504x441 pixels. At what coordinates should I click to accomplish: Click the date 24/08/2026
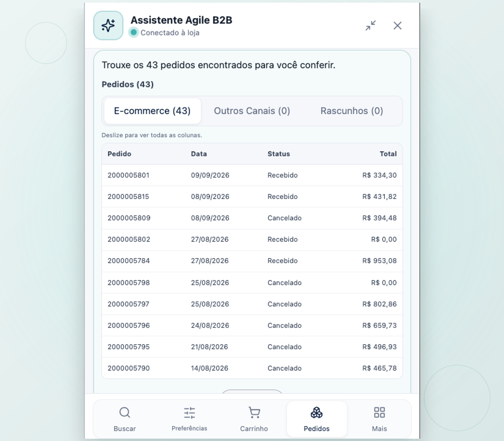pyautogui.click(x=210, y=326)
